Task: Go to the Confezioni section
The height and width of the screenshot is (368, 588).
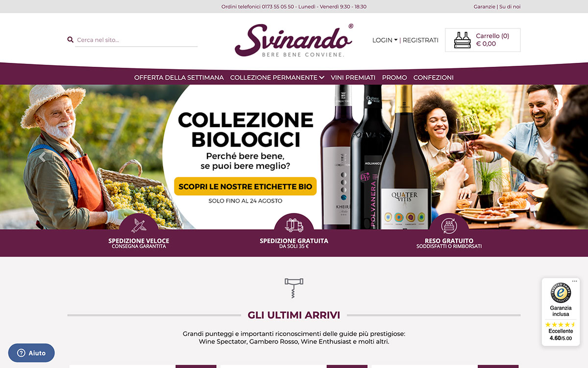Action: click(434, 78)
